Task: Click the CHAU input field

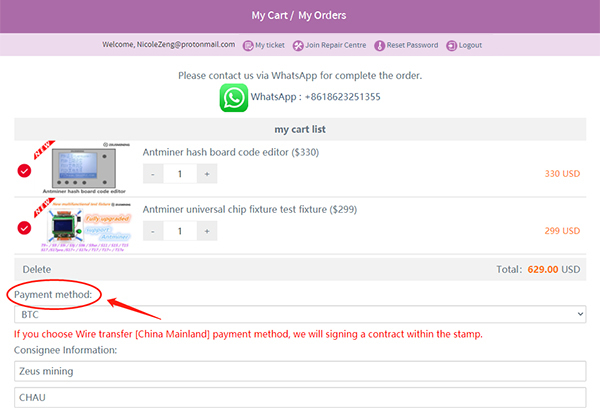Action: pos(299,398)
